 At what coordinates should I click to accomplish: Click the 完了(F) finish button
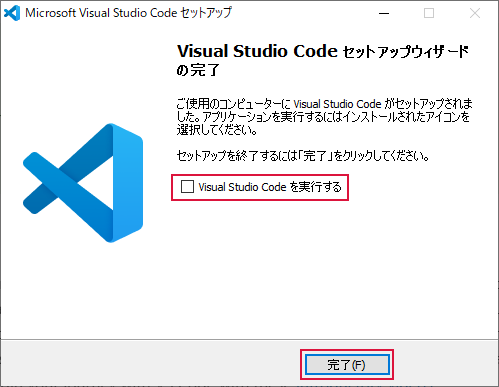pos(347,365)
